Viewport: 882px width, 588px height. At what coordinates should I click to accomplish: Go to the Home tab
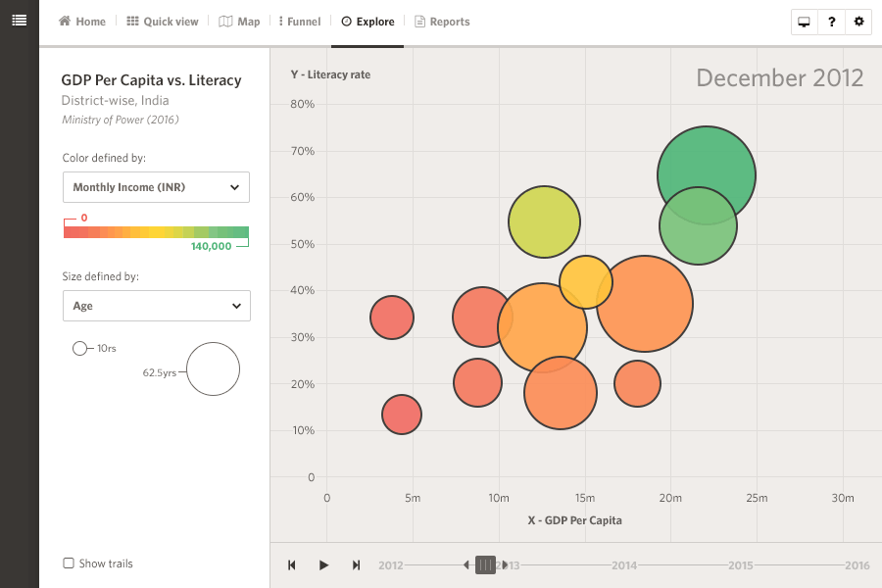click(x=82, y=22)
